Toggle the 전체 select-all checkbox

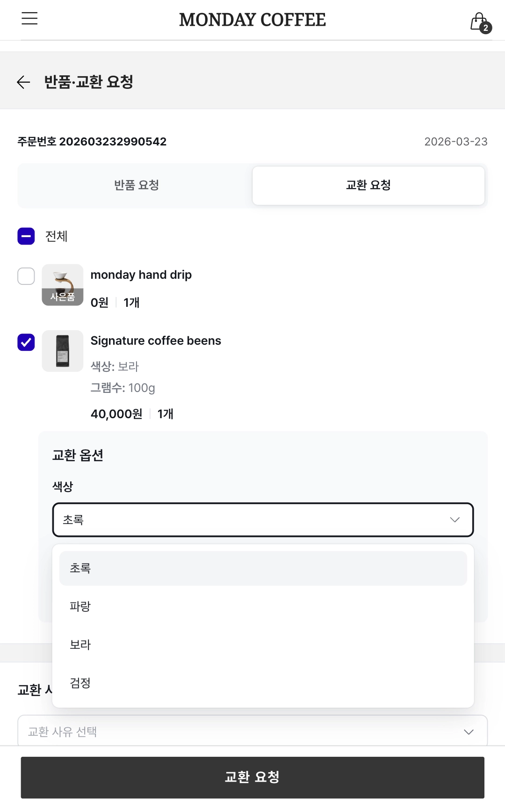point(26,236)
